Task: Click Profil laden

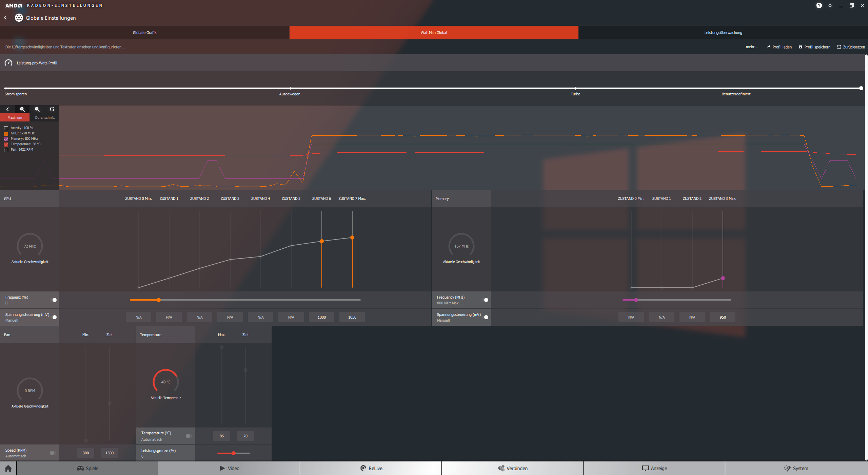Action: [779, 47]
